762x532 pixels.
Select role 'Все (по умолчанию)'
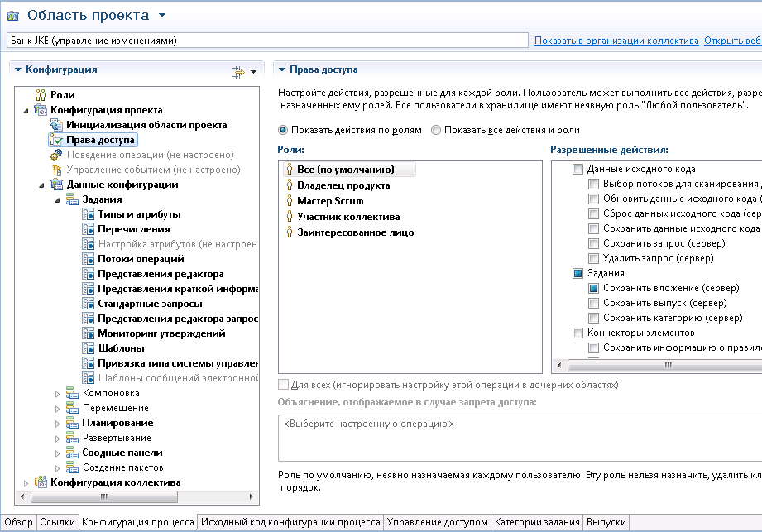click(349, 170)
